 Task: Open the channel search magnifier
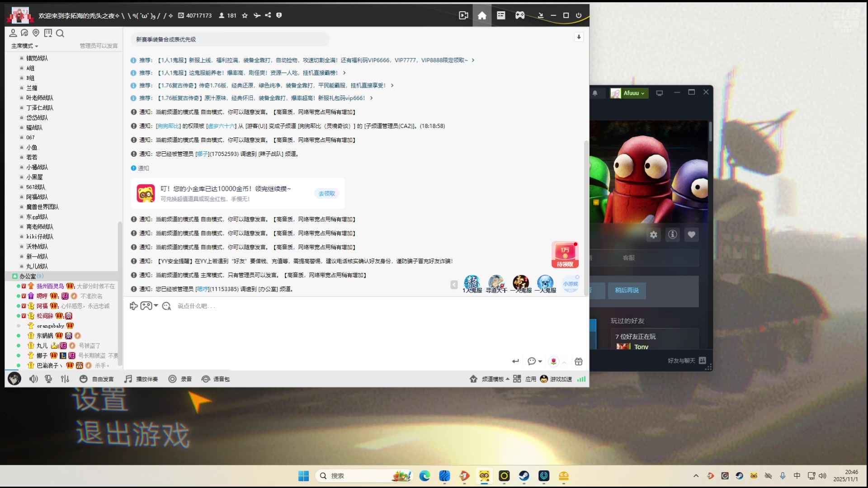click(x=60, y=33)
